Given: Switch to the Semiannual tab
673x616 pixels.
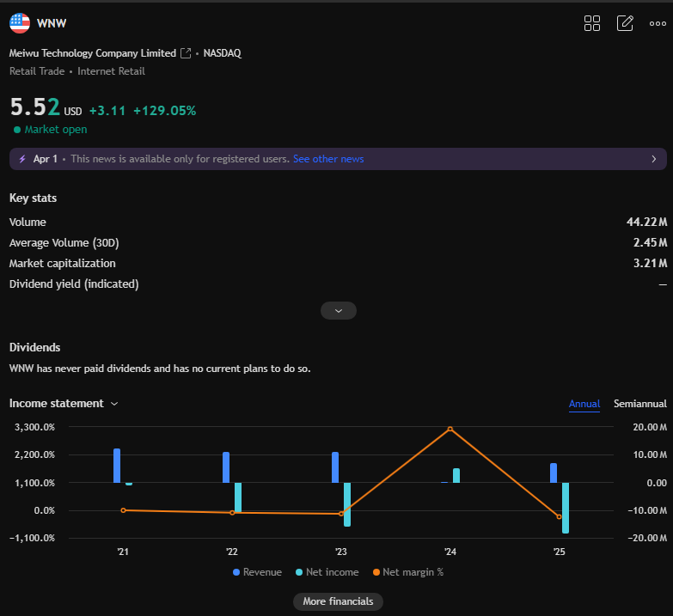Looking at the screenshot, I should point(640,404).
